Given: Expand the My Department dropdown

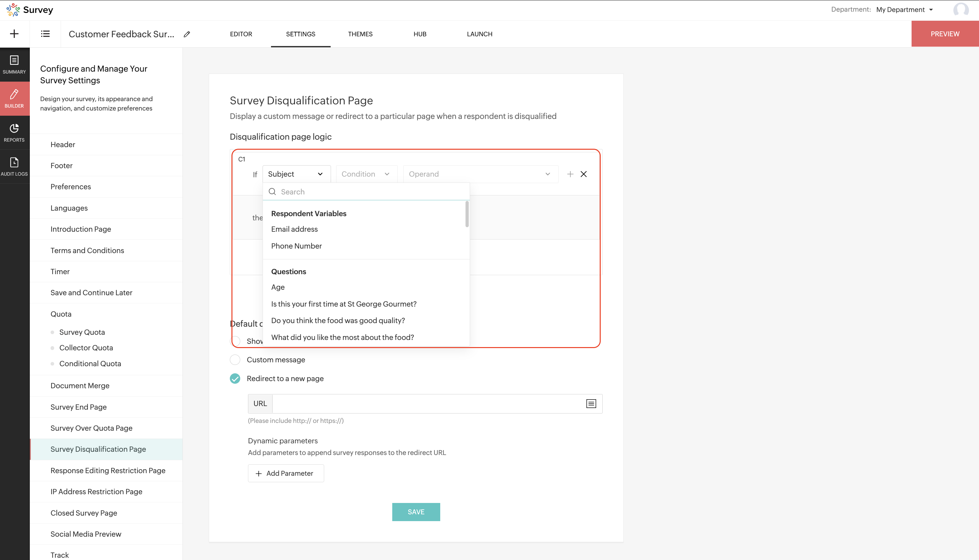Looking at the screenshot, I should [x=904, y=10].
